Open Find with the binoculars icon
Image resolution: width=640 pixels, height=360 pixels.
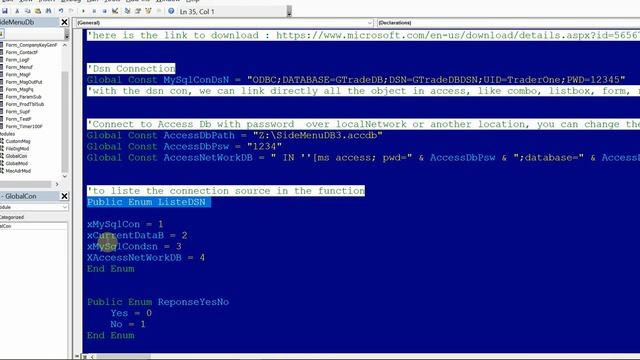[48, 11]
